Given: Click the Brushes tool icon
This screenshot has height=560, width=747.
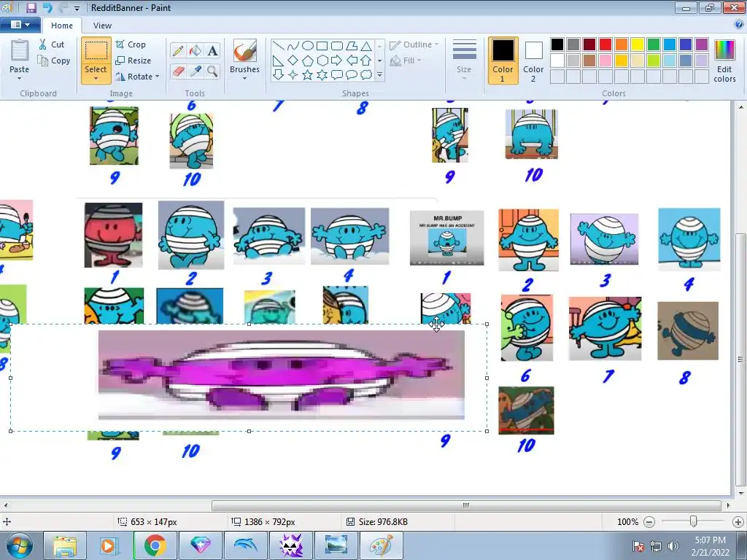Looking at the screenshot, I should pos(245,50).
